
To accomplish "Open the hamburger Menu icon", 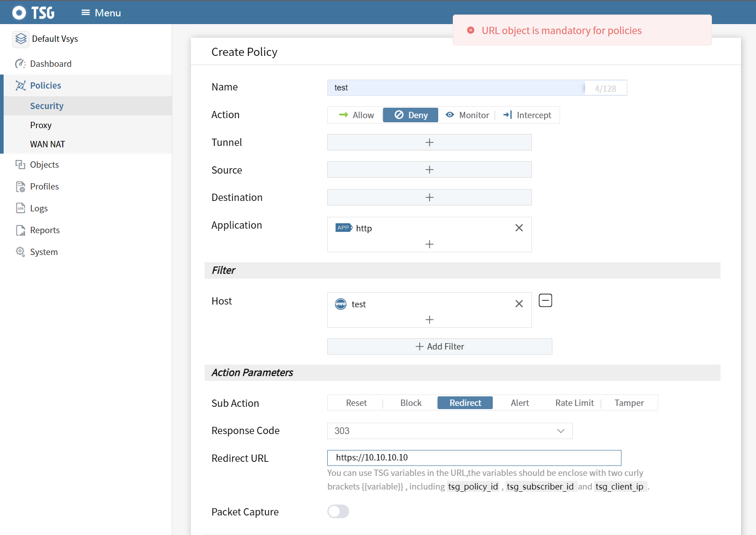I will coord(85,13).
